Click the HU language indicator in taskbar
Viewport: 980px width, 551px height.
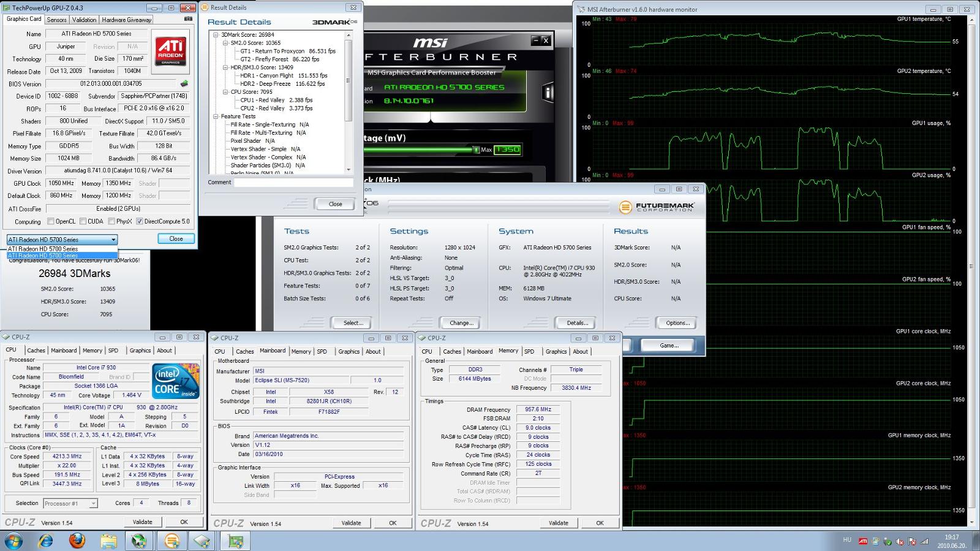tap(847, 540)
